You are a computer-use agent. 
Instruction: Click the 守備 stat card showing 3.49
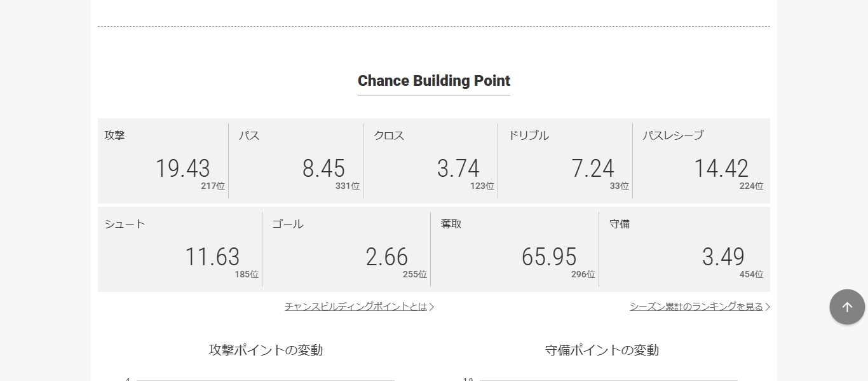(684, 249)
